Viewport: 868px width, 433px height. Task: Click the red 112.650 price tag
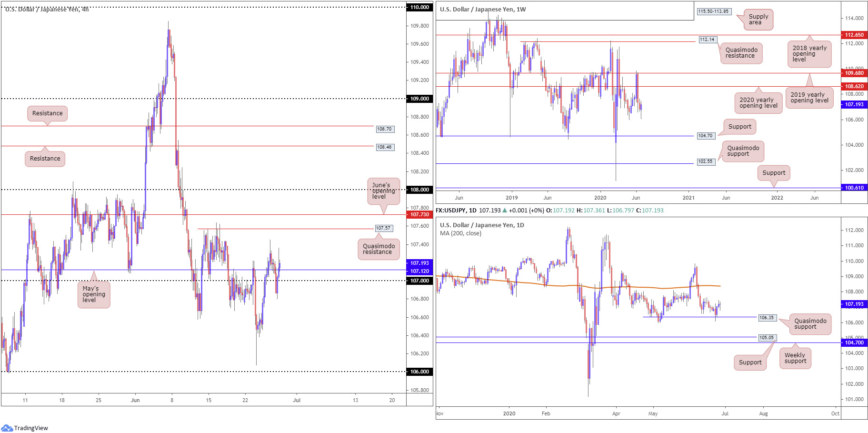[x=854, y=35]
